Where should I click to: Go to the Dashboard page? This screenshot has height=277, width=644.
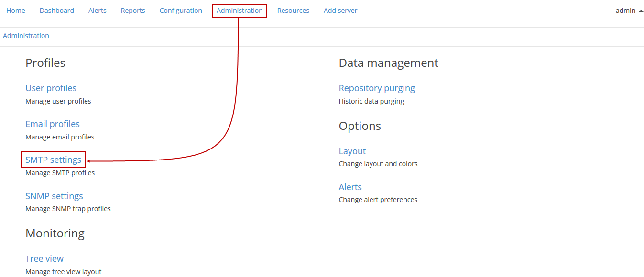click(x=57, y=11)
